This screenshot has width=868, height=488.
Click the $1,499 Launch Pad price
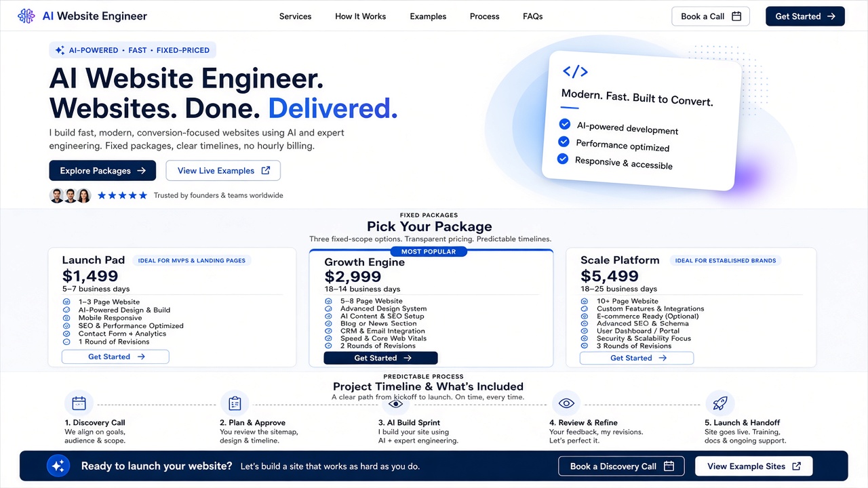(90, 276)
